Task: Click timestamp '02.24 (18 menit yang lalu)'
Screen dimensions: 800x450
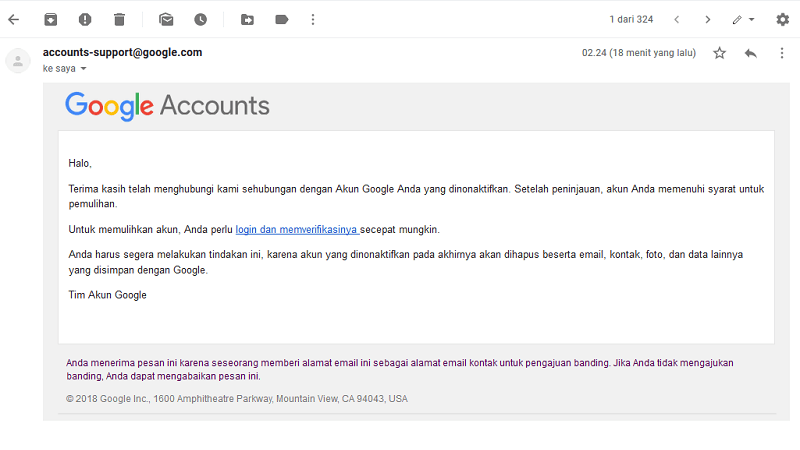Action: point(639,53)
